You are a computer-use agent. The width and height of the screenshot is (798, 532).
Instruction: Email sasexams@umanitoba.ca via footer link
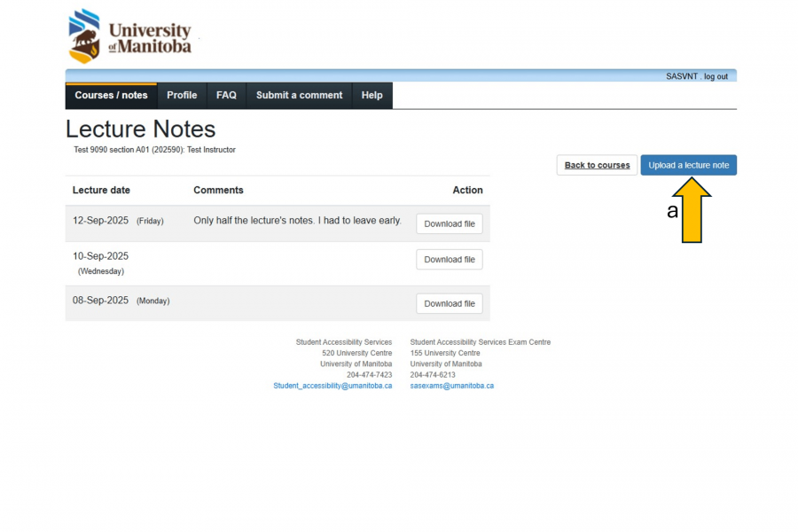click(451, 385)
